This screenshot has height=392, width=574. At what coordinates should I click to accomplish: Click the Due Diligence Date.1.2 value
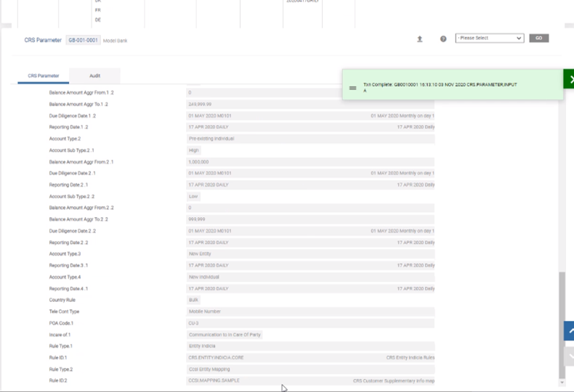[x=310, y=115]
